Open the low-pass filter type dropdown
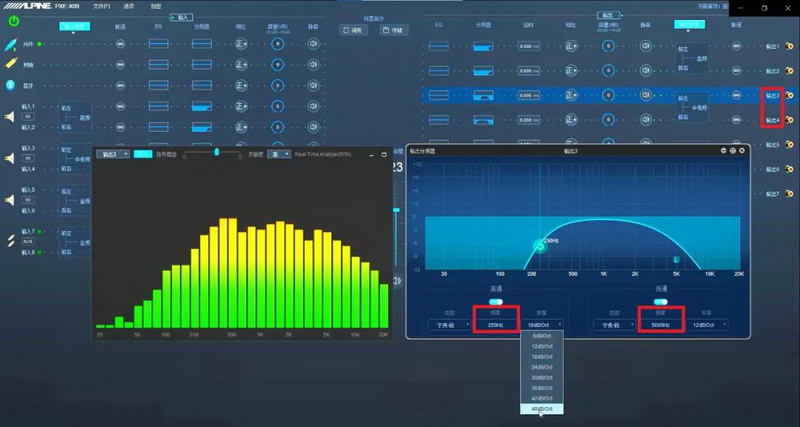The width and height of the screenshot is (800, 427). click(614, 324)
